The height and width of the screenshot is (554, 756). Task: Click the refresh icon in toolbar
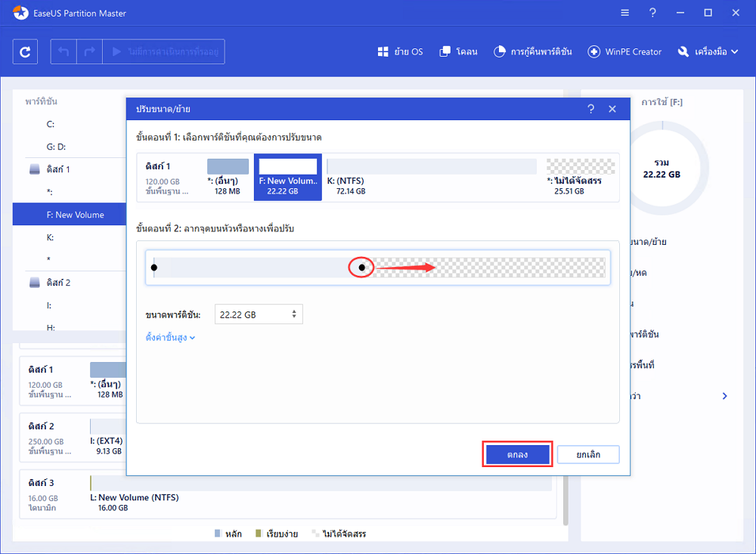coord(25,51)
